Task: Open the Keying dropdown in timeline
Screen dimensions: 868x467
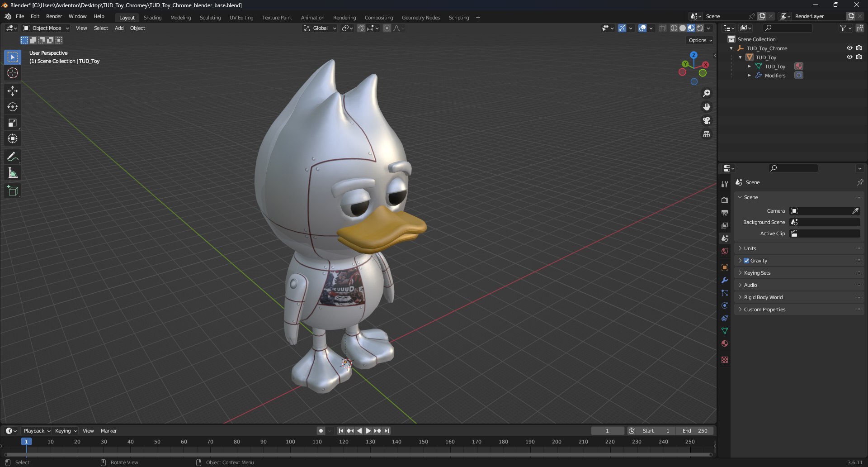Action: point(66,431)
